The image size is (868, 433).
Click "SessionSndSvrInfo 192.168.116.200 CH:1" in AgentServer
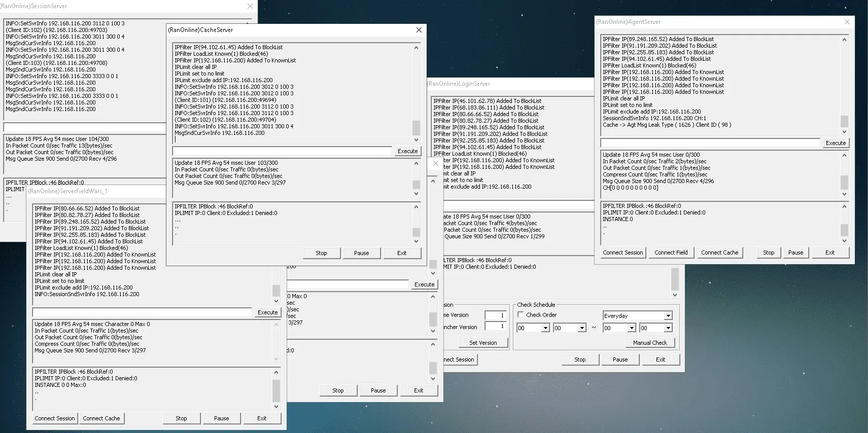click(654, 118)
